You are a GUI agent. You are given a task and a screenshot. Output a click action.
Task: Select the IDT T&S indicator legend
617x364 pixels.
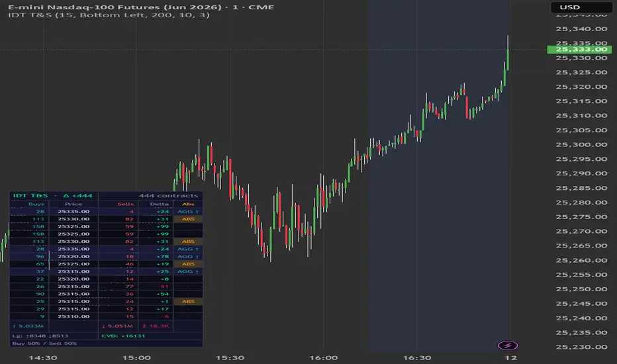coord(109,15)
